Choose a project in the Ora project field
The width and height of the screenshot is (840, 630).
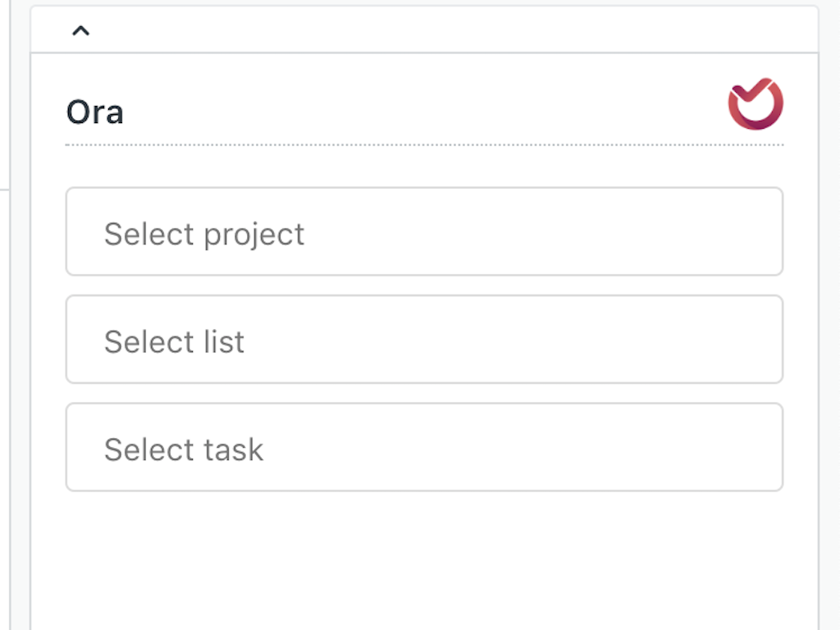(424, 232)
